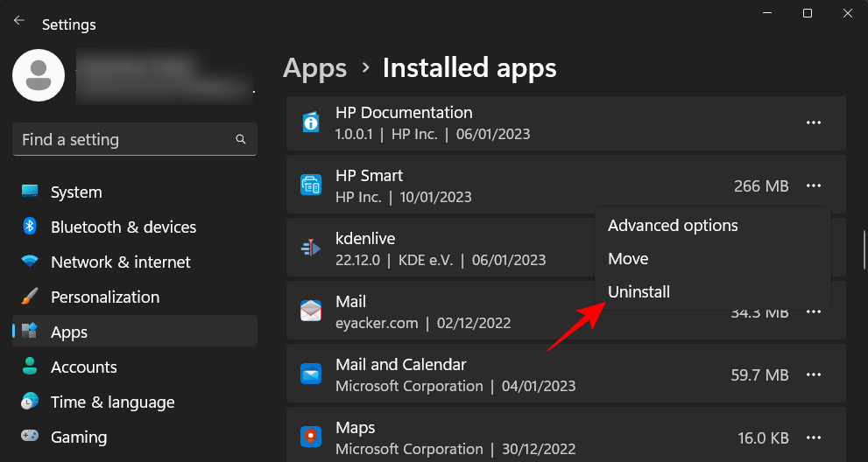Select Move in the context menu
Screen dimensions: 868x462
click(x=628, y=259)
